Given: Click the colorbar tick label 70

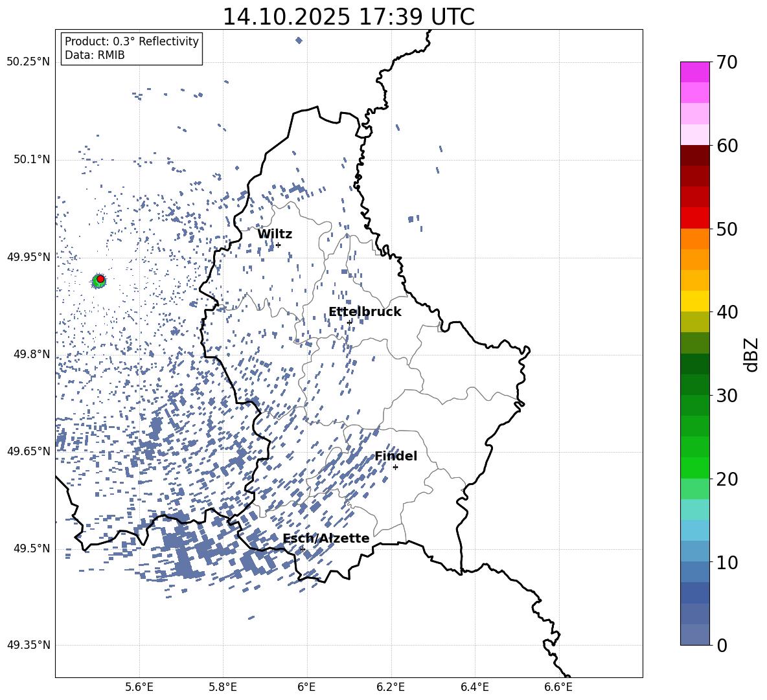Looking at the screenshot, I should (727, 63).
